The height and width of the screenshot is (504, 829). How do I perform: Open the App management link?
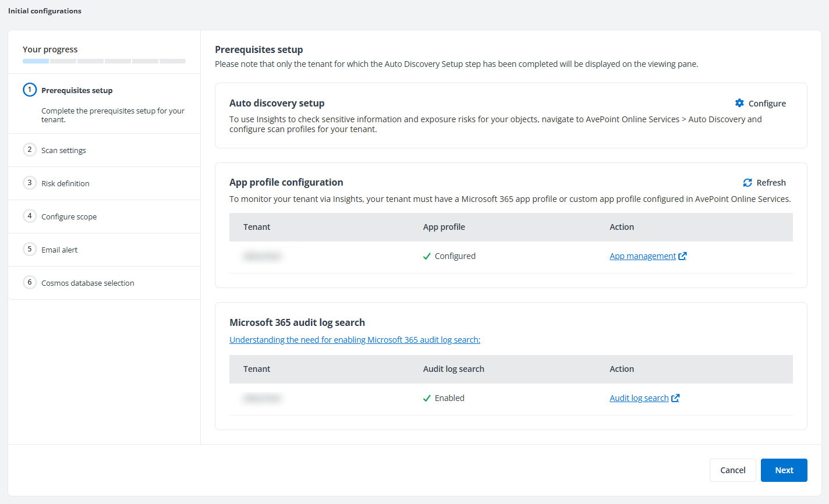point(642,256)
